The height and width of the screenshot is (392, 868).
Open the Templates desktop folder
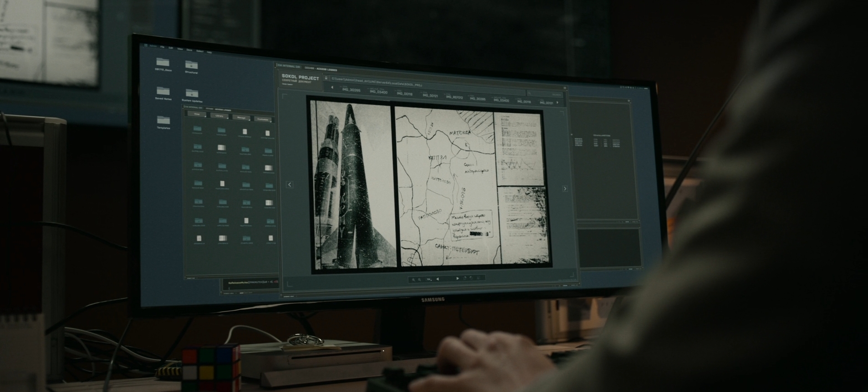tap(163, 120)
